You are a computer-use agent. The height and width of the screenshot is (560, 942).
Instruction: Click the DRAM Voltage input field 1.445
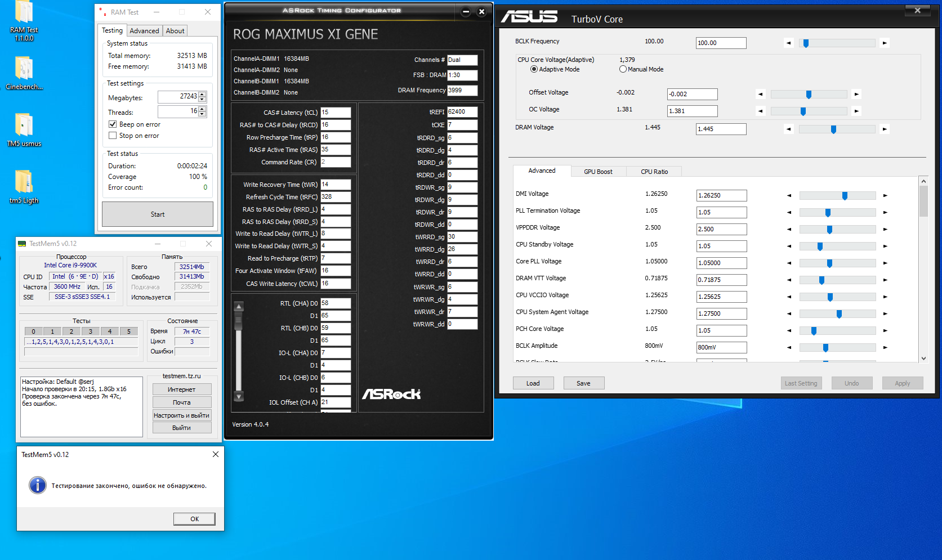point(721,129)
